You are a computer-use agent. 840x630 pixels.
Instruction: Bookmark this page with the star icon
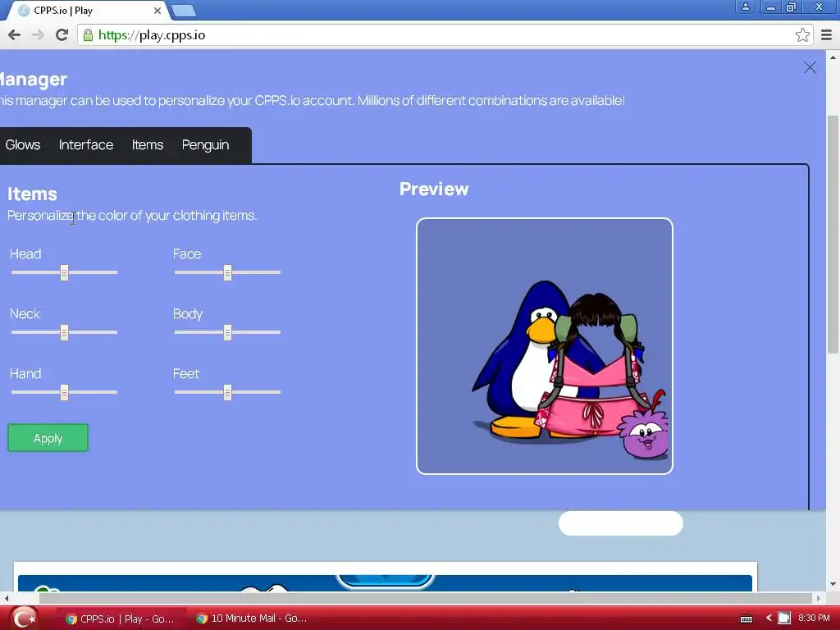802,35
